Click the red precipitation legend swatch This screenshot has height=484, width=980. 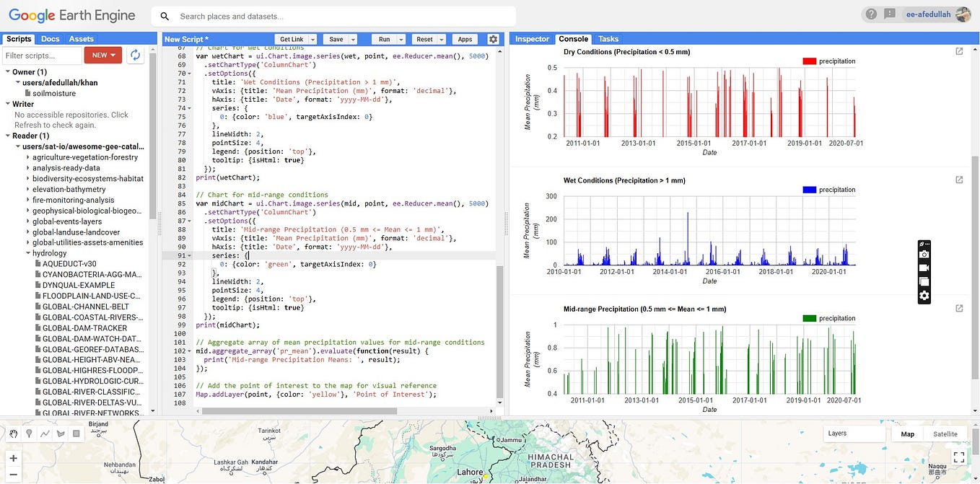tap(809, 61)
